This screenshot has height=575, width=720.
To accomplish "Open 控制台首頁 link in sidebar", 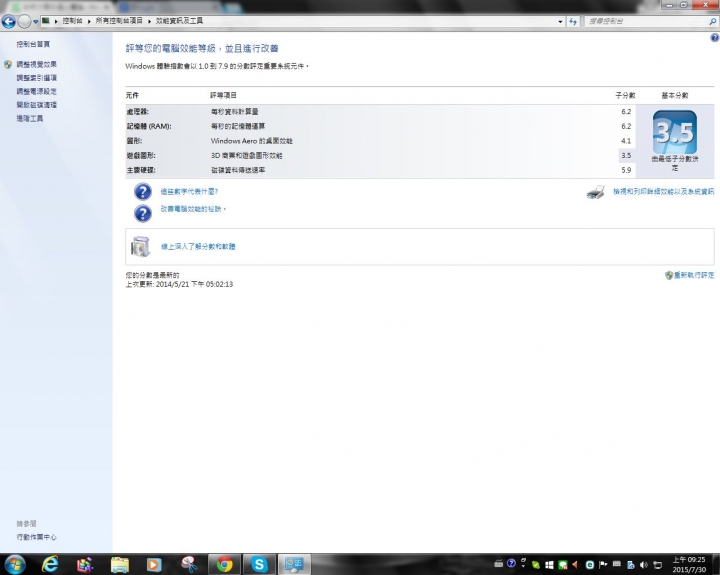I will [33, 44].
